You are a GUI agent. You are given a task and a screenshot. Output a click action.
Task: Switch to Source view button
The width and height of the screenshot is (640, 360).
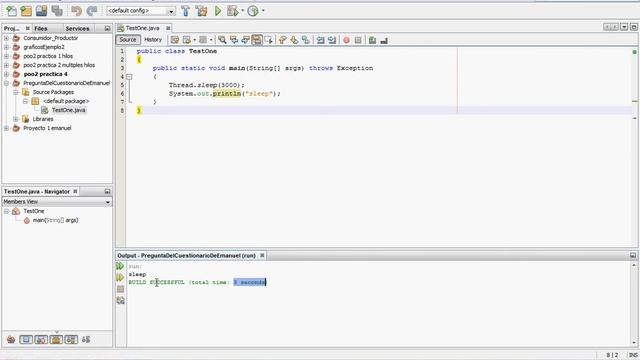[x=128, y=40]
